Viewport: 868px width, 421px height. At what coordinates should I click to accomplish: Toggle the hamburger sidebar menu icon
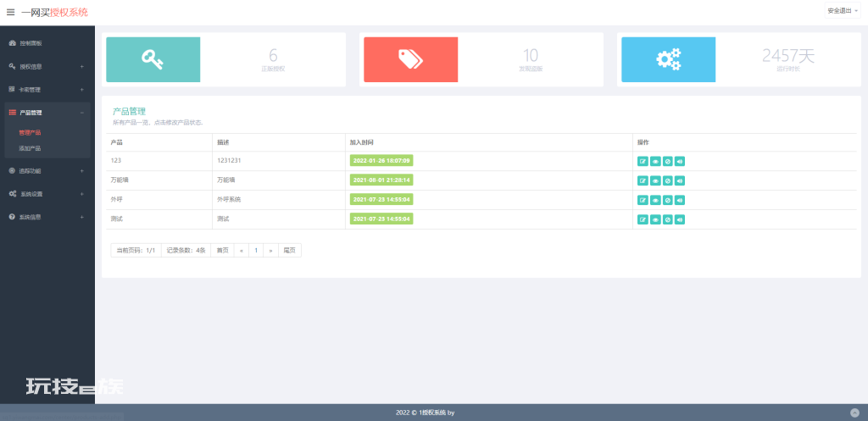(10, 12)
